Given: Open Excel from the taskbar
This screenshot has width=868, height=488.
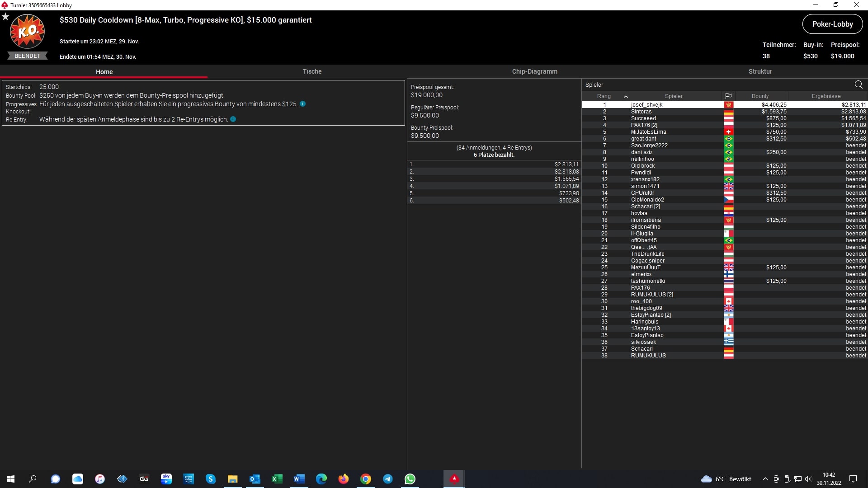Looking at the screenshot, I should (x=277, y=479).
